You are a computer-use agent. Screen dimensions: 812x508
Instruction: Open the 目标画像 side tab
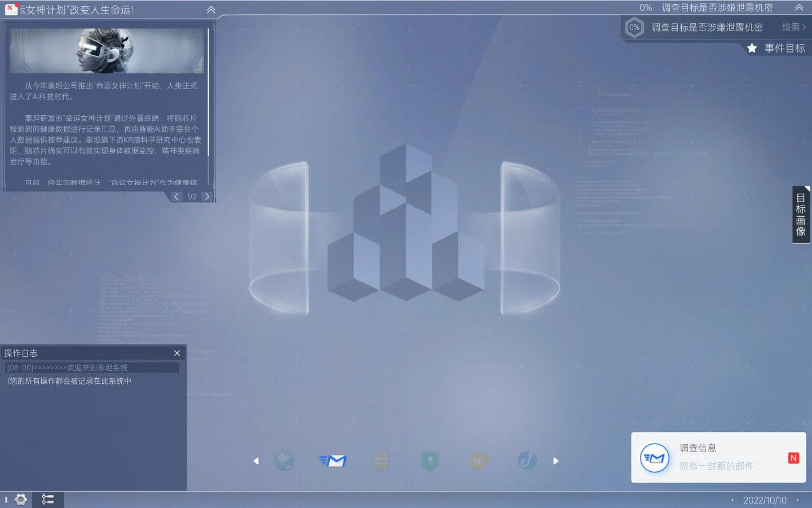801,214
